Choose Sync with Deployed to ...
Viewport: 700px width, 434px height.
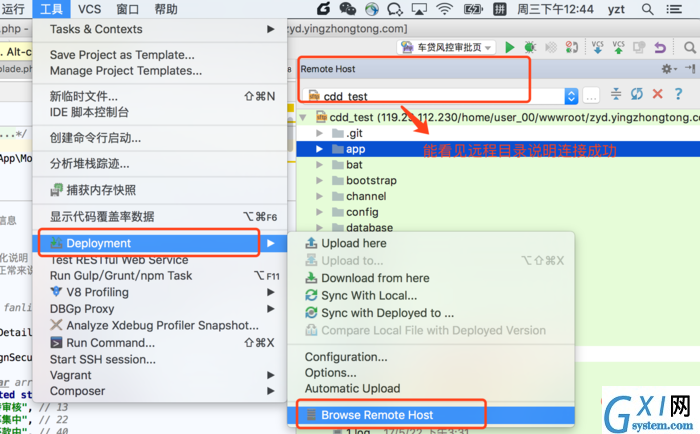click(x=431, y=313)
